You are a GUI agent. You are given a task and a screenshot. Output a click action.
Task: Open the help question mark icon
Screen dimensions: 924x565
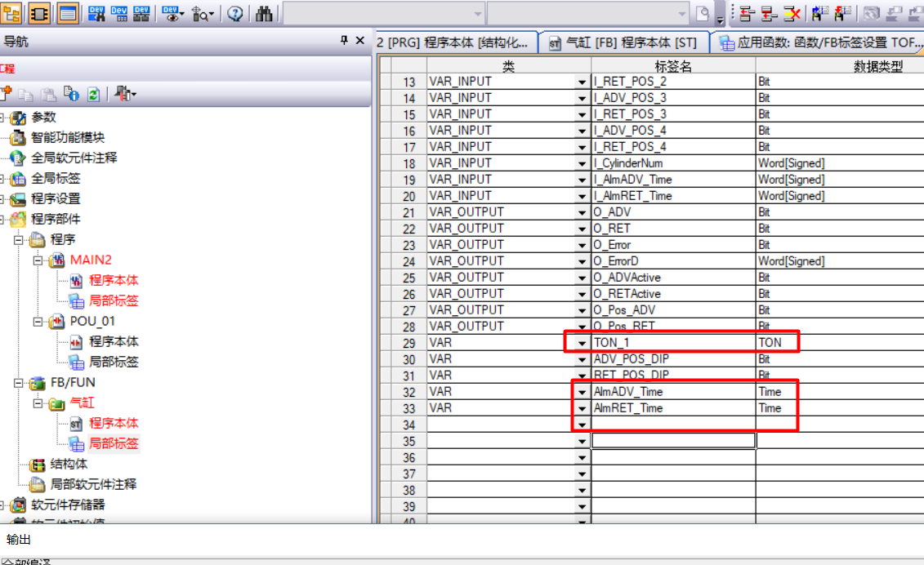coord(234,13)
